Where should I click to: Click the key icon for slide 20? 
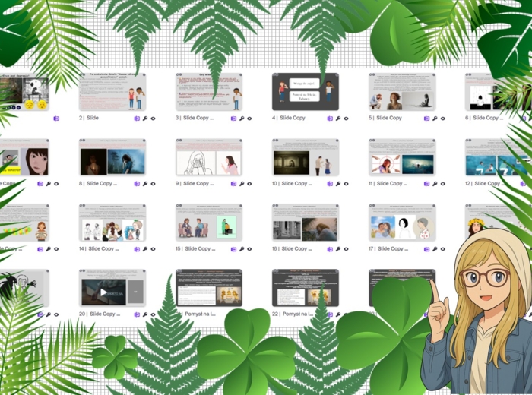pos(145,314)
